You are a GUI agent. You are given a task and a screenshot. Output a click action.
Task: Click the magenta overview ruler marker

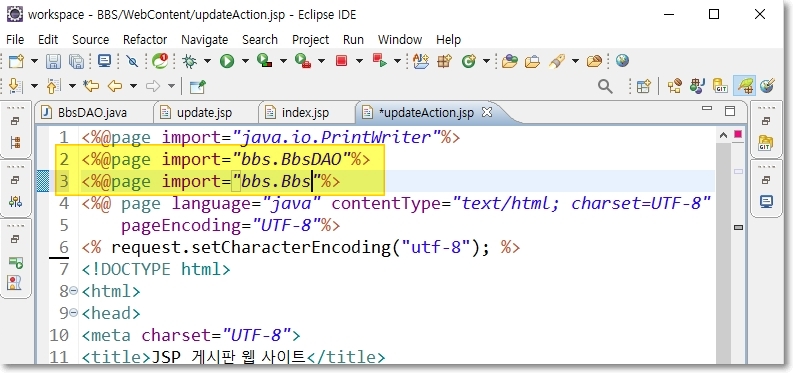pos(738,134)
